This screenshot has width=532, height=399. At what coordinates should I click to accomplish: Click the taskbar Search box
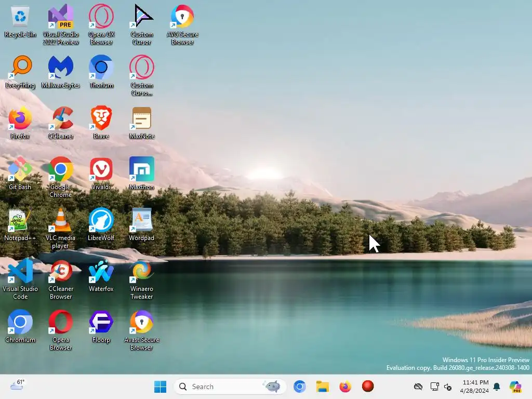pyautogui.click(x=230, y=387)
